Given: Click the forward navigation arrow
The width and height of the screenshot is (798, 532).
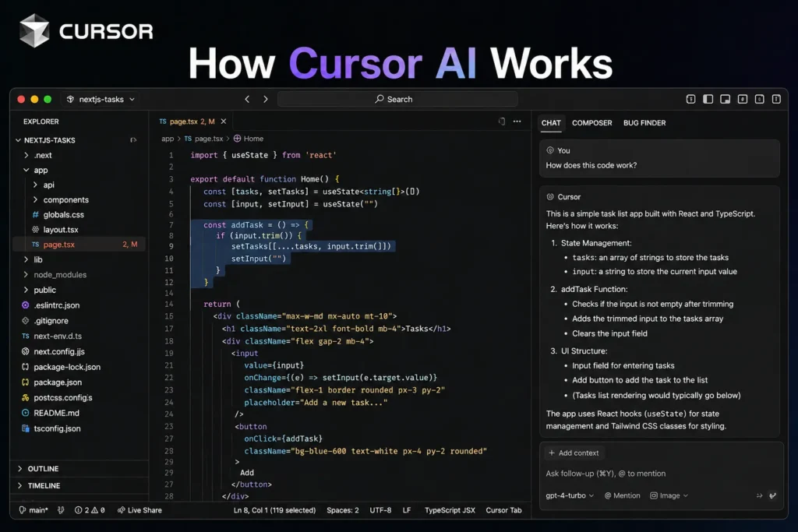Looking at the screenshot, I should 265,99.
